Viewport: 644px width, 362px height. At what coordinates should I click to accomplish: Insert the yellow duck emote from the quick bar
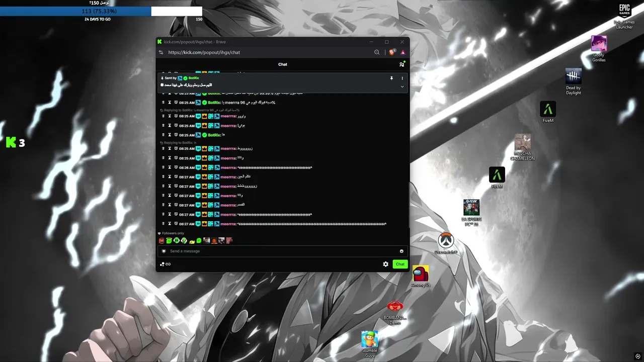coord(192,241)
